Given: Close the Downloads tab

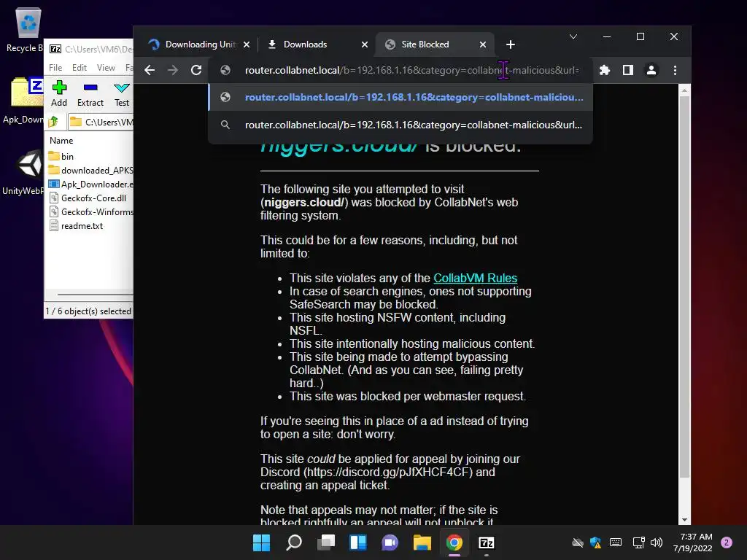Looking at the screenshot, I should [365, 44].
